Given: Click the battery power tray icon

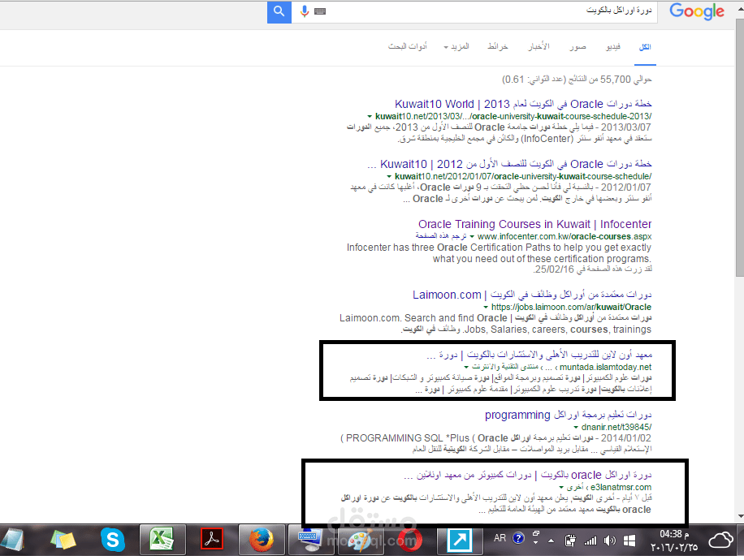Looking at the screenshot, I should click(570, 540).
